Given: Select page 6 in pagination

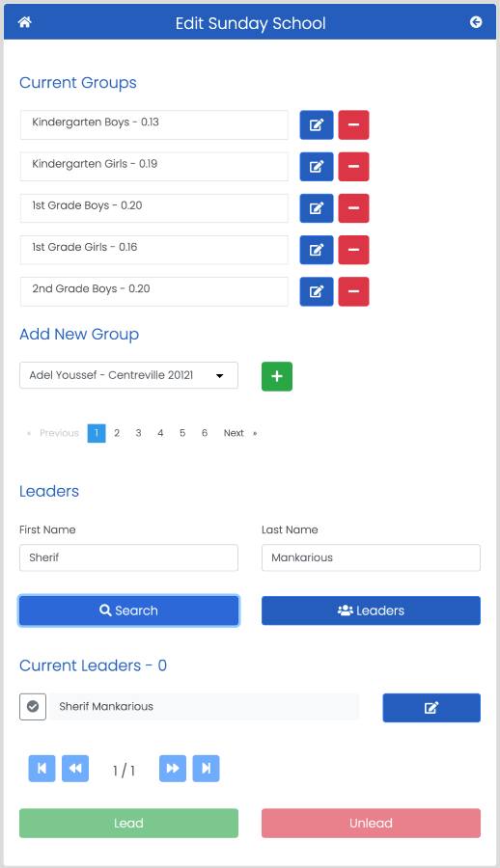Looking at the screenshot, I should coord(205,433).
